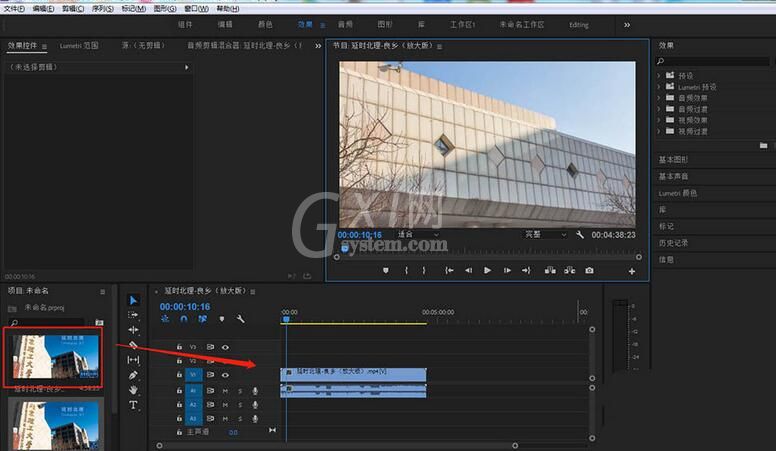Select the Slip tool
776x451 pixels.
133,360
